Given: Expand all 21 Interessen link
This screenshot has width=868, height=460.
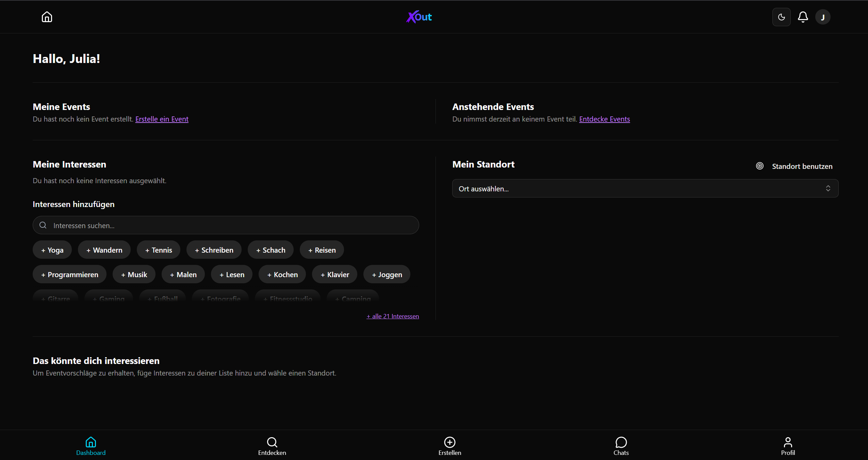Looking at the screenshot, I should pos(392,316).
